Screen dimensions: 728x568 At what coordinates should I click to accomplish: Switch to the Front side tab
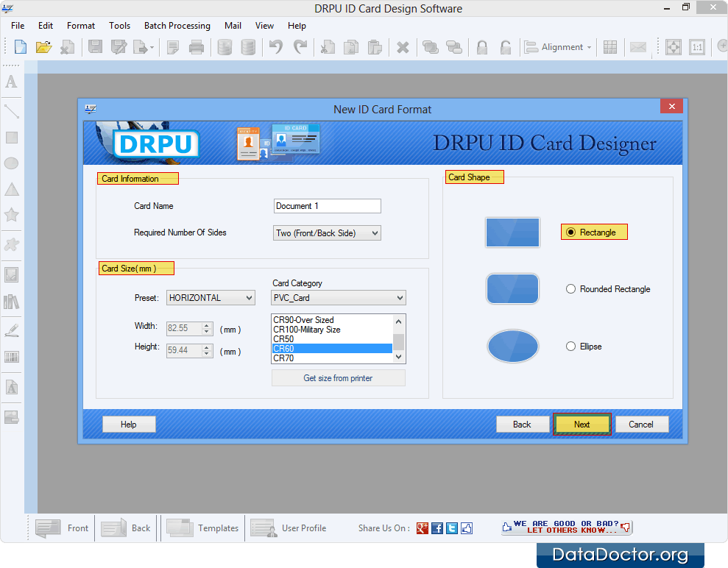pos(63,528)
